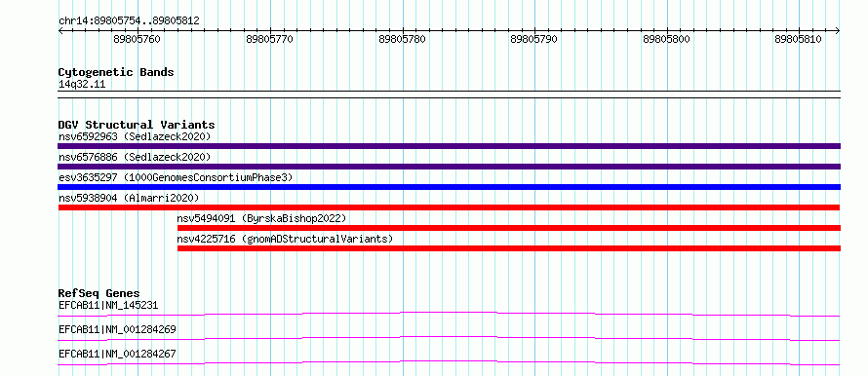Click the purple bar under nsv6576886
The height and width of the screenshot is (376, 868).
coord(449,167)
